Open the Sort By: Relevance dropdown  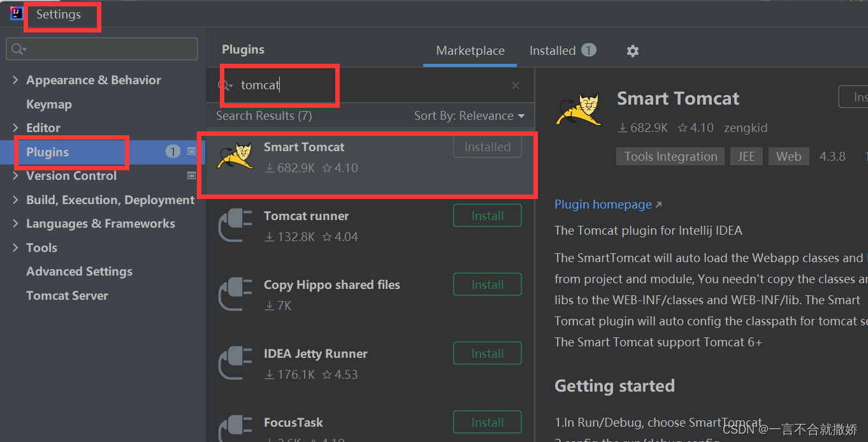(x=469, y=116)
